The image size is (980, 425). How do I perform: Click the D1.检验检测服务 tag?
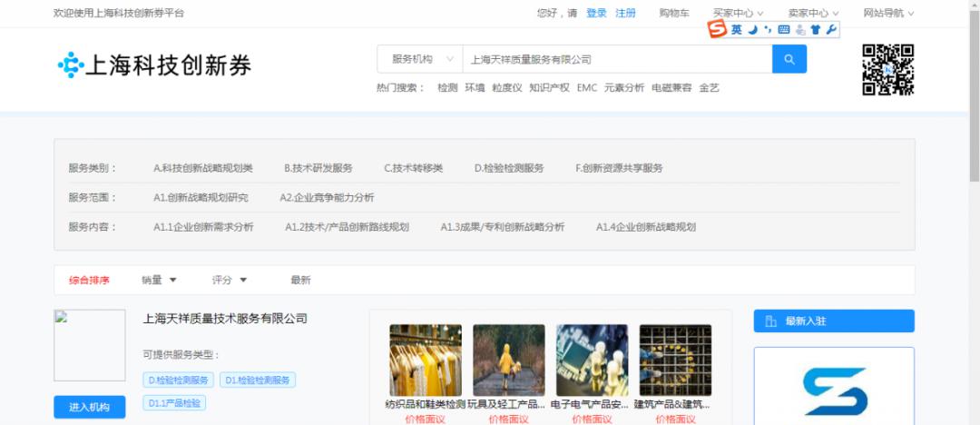(x=258, y=380)
